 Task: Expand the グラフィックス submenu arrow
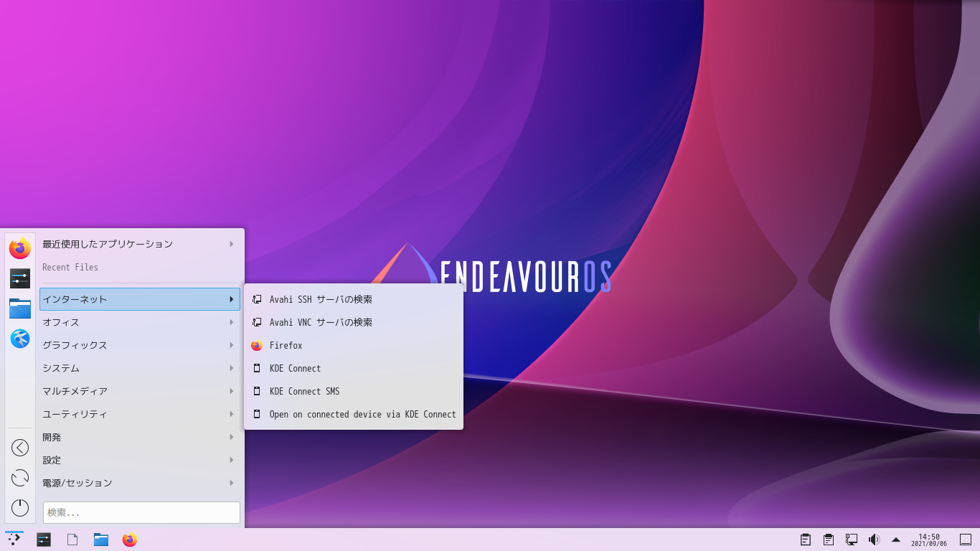click(x=232, y=345)
